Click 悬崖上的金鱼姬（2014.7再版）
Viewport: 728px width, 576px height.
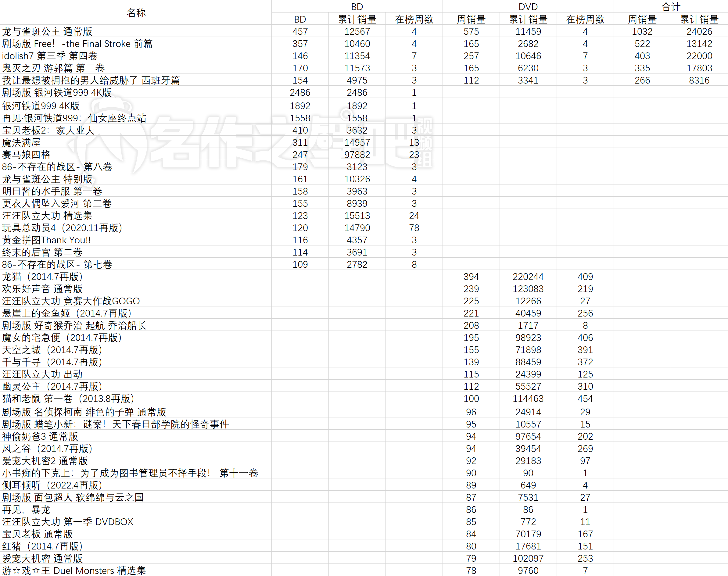(68, 313)
